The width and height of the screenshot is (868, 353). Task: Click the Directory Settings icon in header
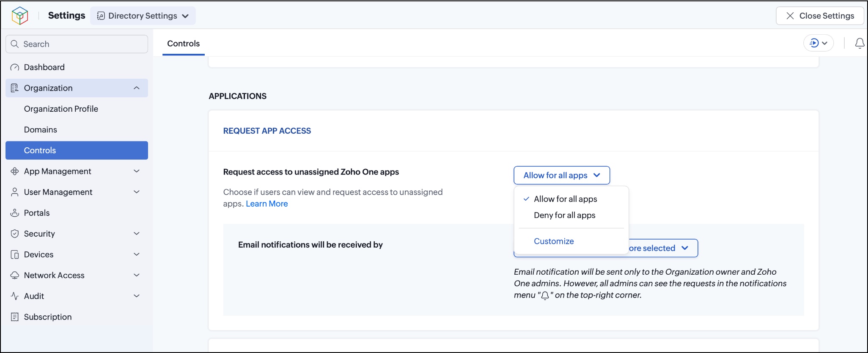click(x=101, y=16)
